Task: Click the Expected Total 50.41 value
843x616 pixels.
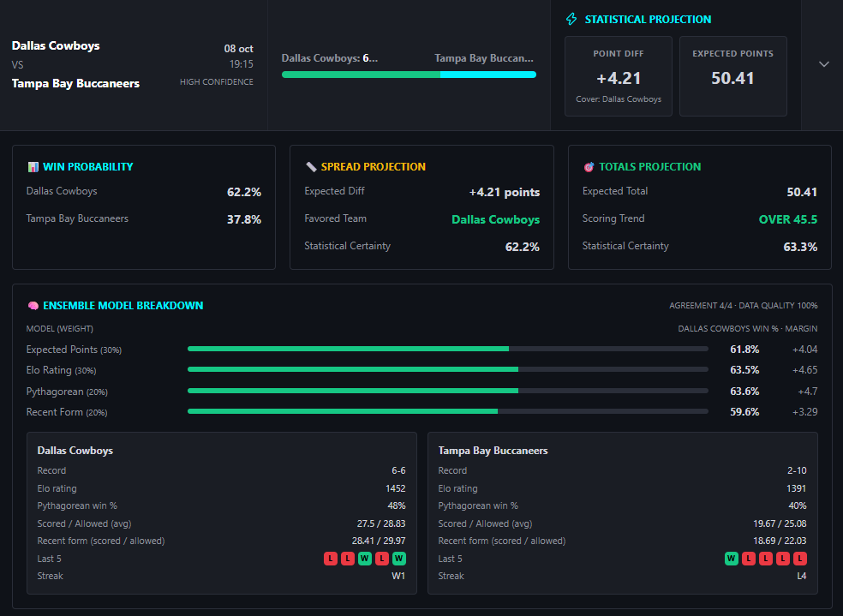Action: 802,192
